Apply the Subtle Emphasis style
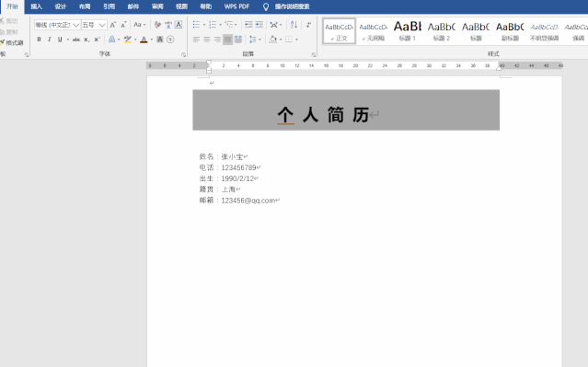This screenshot has width=588, height=367. 544,31
